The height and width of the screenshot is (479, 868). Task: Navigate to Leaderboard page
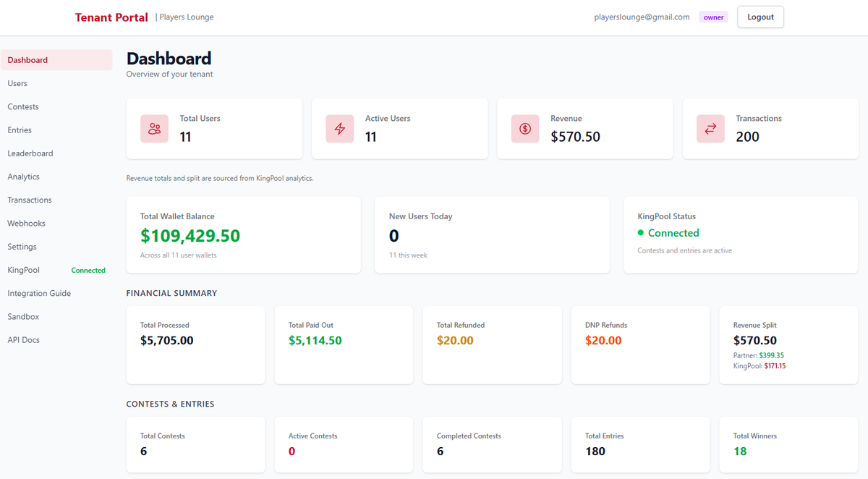(x=56, y=153)
